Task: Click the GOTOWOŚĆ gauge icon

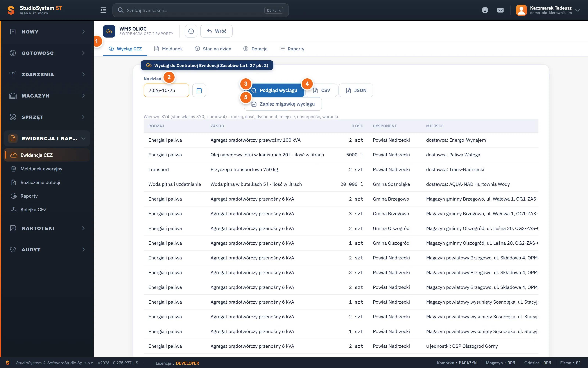Action: pos(13,53)
